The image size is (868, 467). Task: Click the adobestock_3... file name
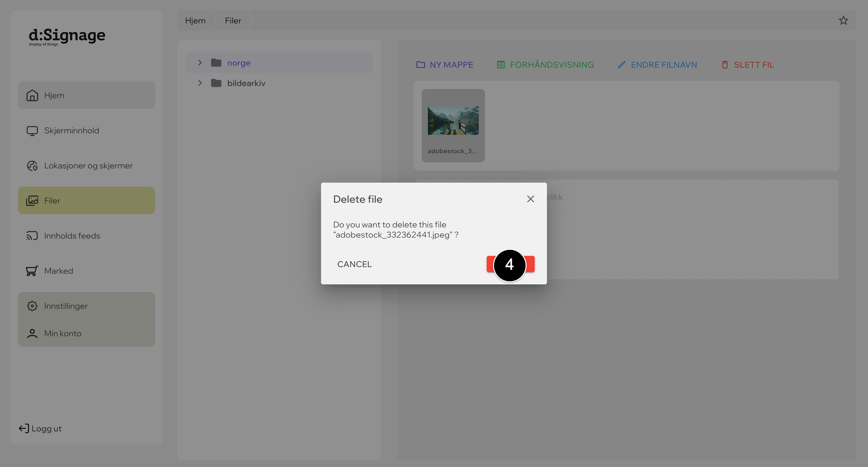point(453,151)
